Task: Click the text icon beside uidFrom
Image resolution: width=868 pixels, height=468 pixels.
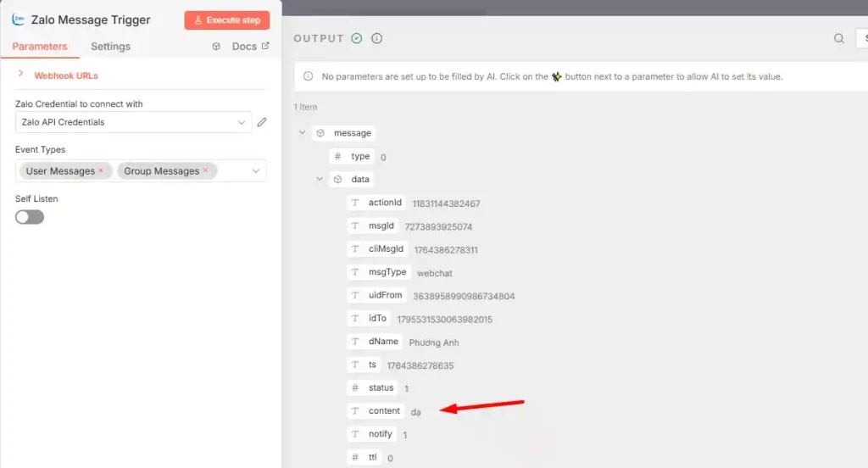Action: (355, 295)
